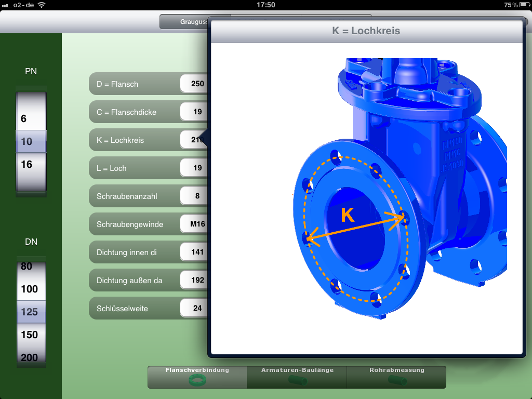Choose DN 100 in diameter picker
The height and width of the screenshot is (399, 532).
[x=30, y=289]
